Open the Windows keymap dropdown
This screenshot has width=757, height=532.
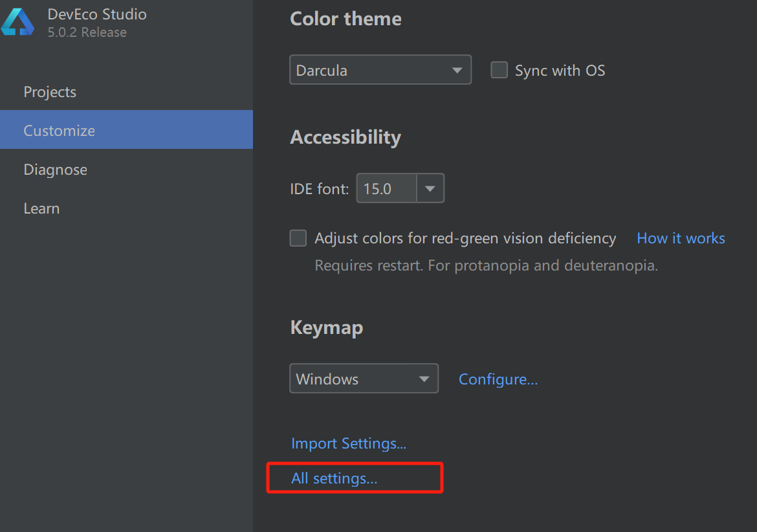[364, 379]
